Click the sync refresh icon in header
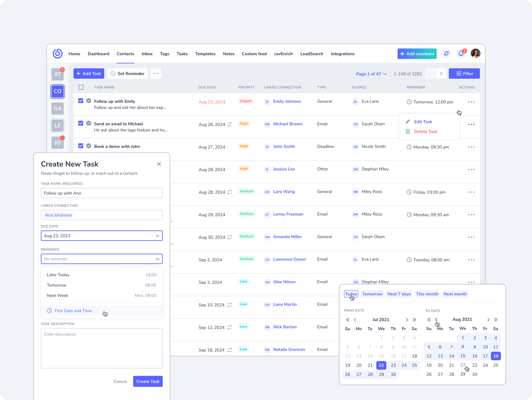 tap(446, 54)
